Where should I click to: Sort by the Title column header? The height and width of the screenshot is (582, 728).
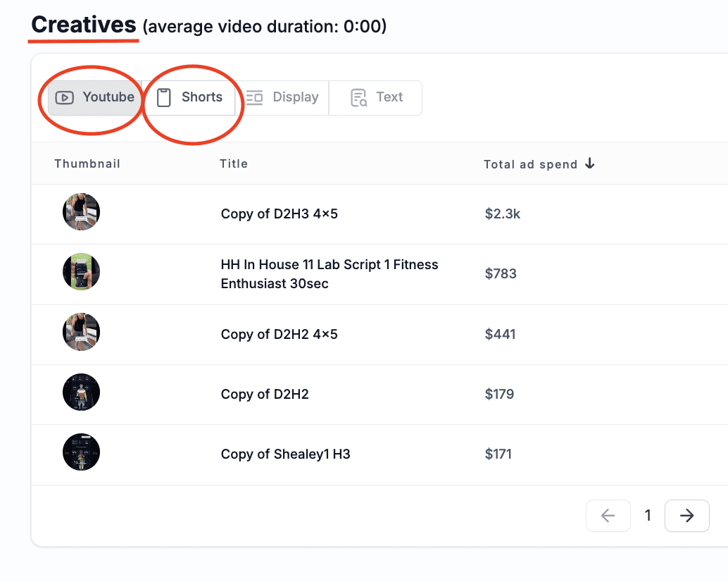pyautogui.click(x=233, y=163)
